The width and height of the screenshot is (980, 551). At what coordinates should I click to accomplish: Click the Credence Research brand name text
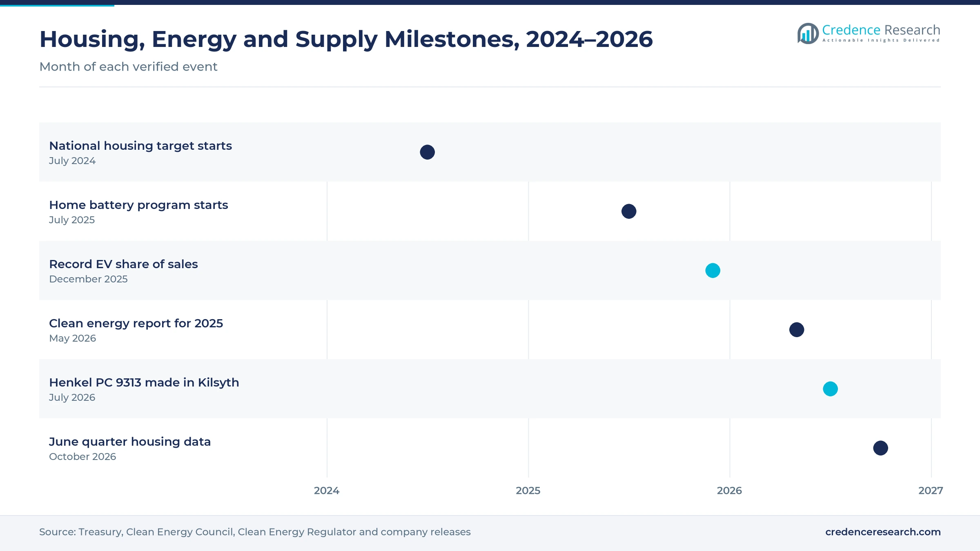[x=881, y=30]
